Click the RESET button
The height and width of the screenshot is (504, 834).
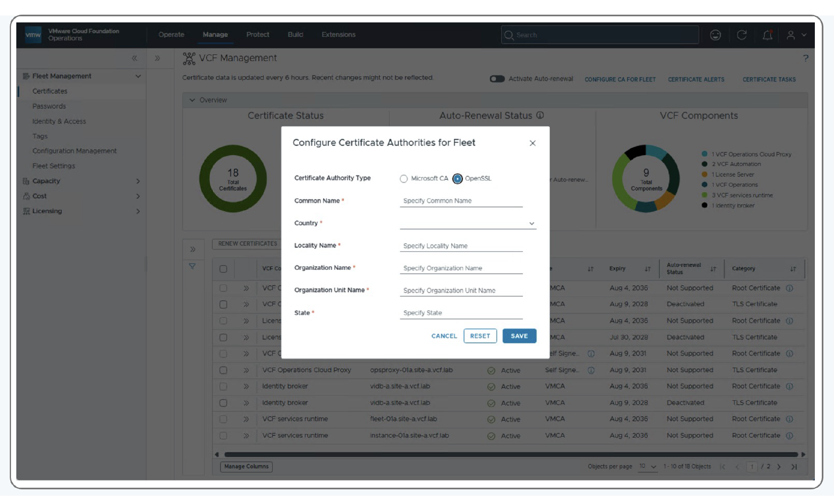click(x=480, y=336)
